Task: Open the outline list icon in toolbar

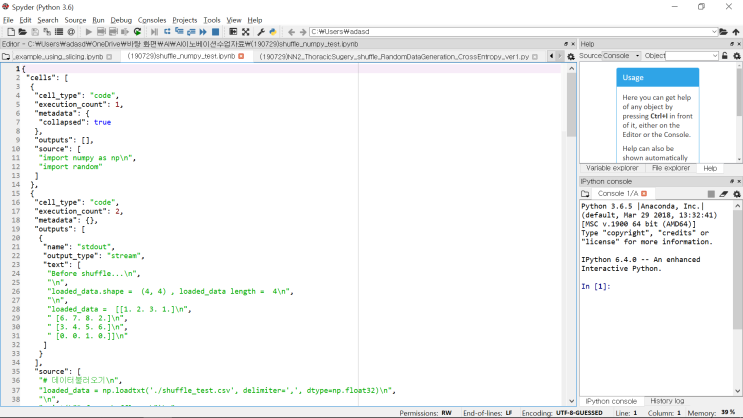Action: click(59, 32)
